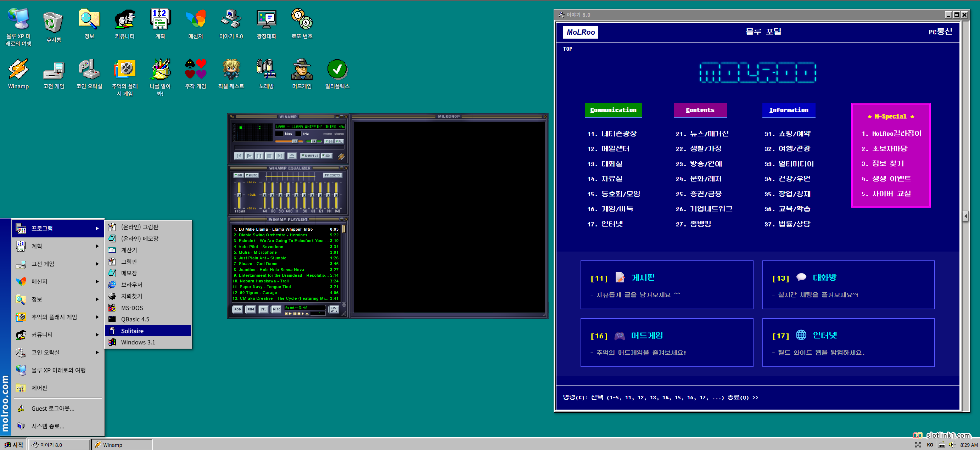
Task: Click the MoLRoo logo in portal header
Action: [x=580, y=32]
